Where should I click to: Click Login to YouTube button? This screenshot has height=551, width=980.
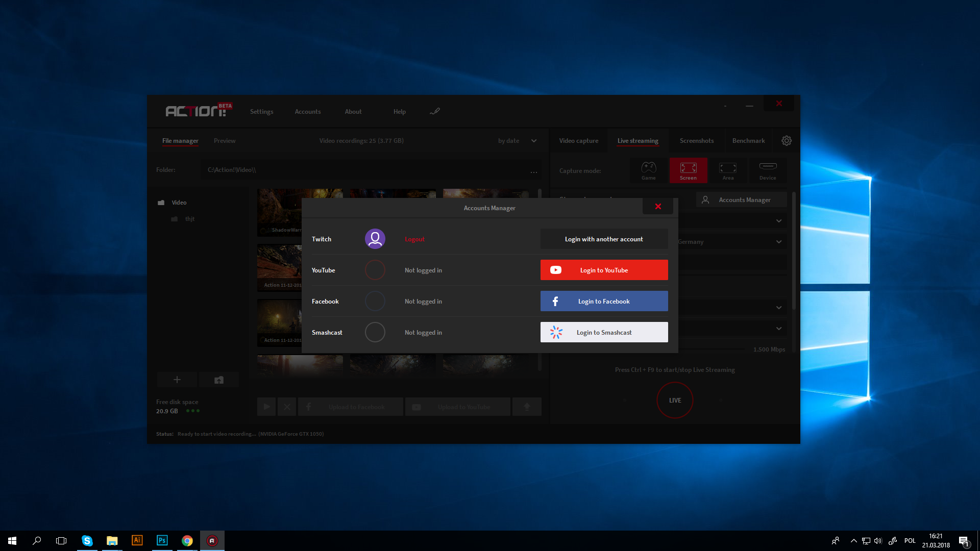coord(604,270)
